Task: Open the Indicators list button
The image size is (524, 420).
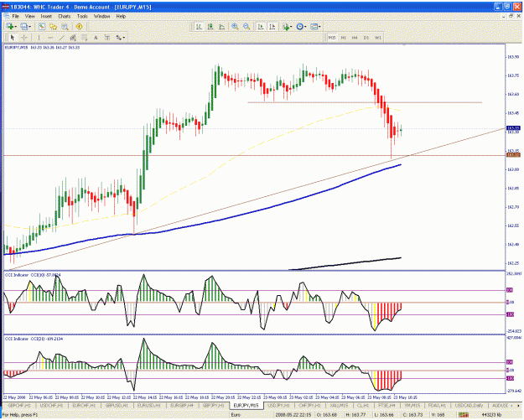Action: [x=286, y=26]
